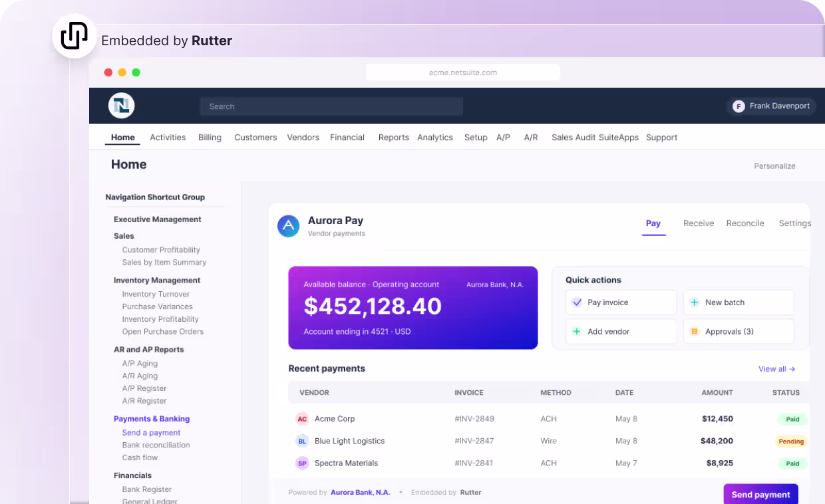Click the Add vendor quick action
Viewport: 825px width, 504px height.
(621, 332)
